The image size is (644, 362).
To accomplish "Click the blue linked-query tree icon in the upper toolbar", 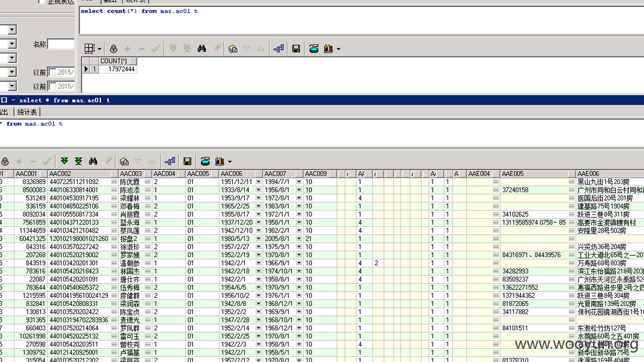I will click(279, 48).
